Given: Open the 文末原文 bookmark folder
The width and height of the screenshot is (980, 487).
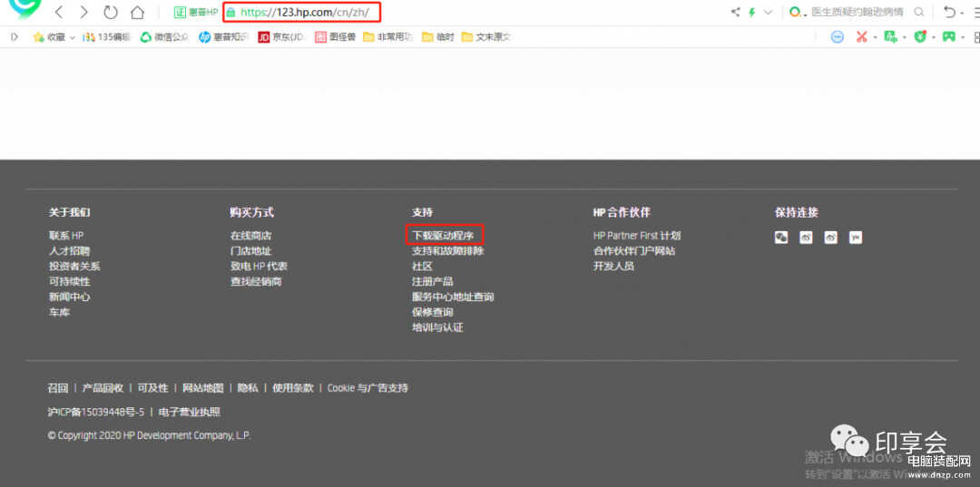Looking at the screenshot, I should tap(486, 37).
